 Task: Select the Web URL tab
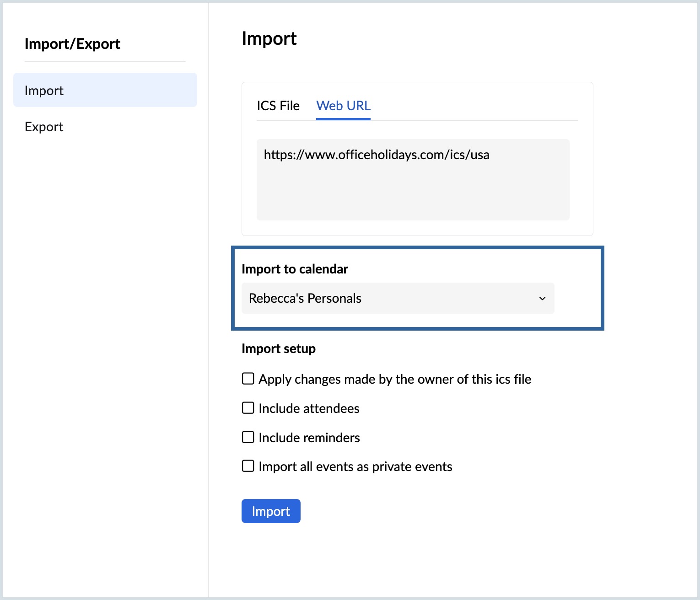343,106
